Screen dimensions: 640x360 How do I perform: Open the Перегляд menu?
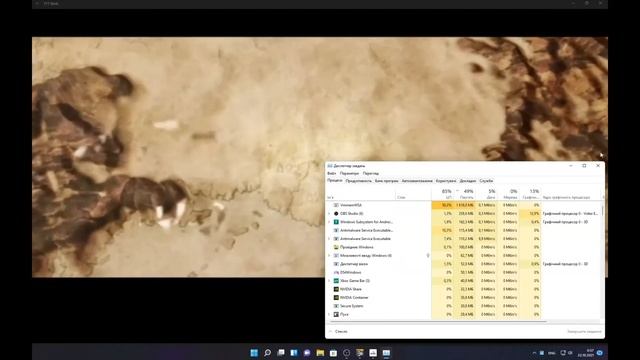click(x=371, y=173)
